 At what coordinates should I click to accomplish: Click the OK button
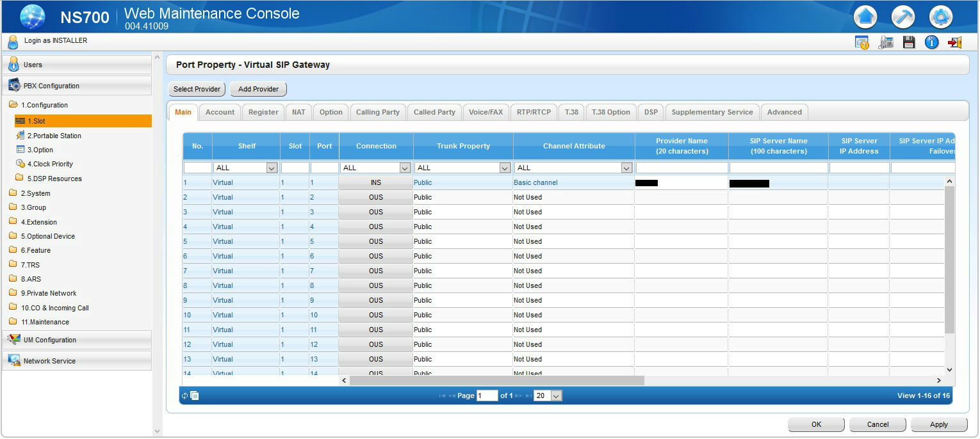point(816,424)
